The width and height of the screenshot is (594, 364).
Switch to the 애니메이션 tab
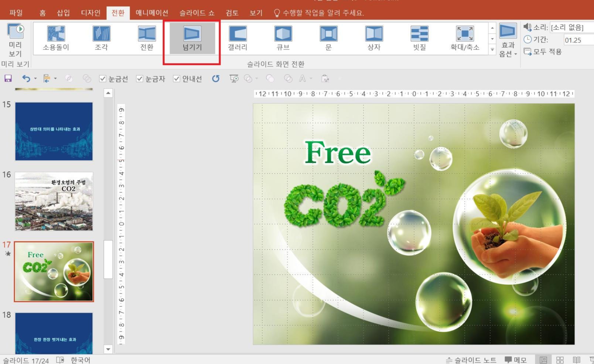pyautogui.click(x=152, y=13)
